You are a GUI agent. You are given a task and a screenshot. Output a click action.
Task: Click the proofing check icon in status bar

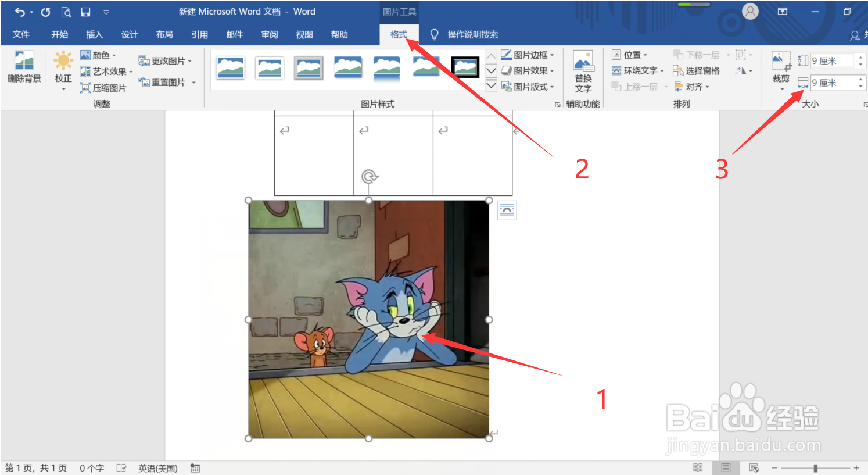[x=121, y=468]
